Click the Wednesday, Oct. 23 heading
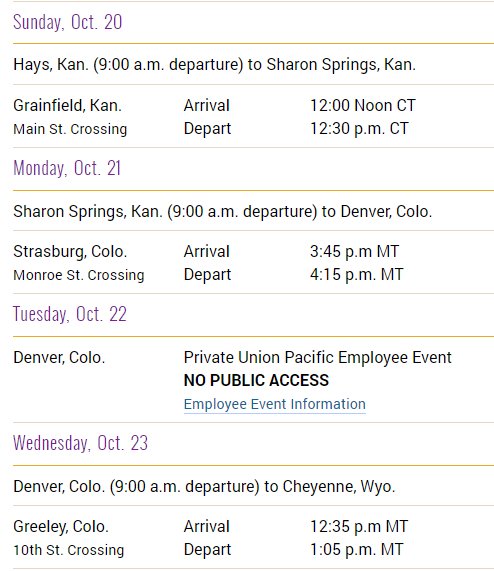This screenshot has height=571, width=494. pyautogui.click(x=80, y=443)
